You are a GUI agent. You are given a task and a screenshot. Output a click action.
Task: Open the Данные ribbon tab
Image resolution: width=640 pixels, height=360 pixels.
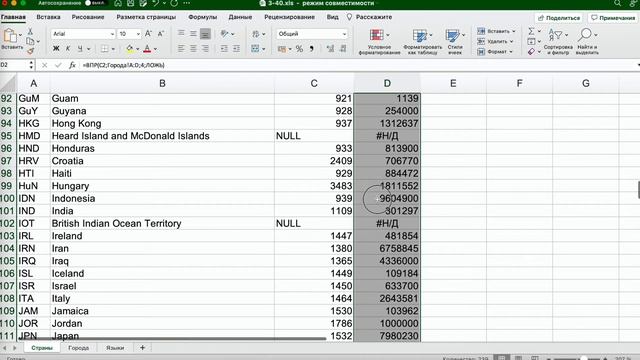240,17
